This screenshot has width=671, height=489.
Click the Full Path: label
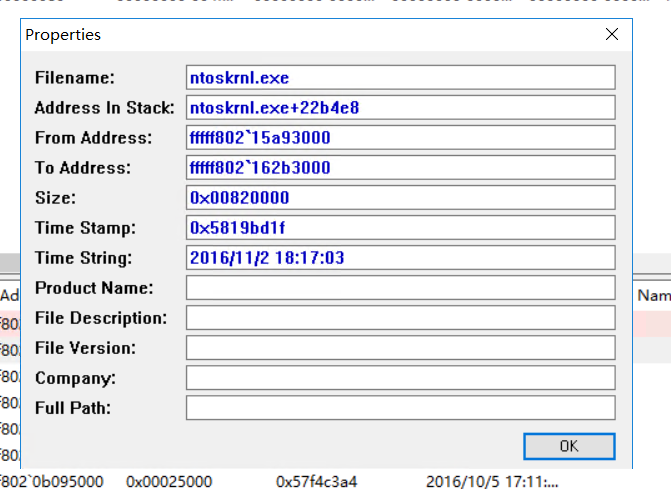click(73, 408)
